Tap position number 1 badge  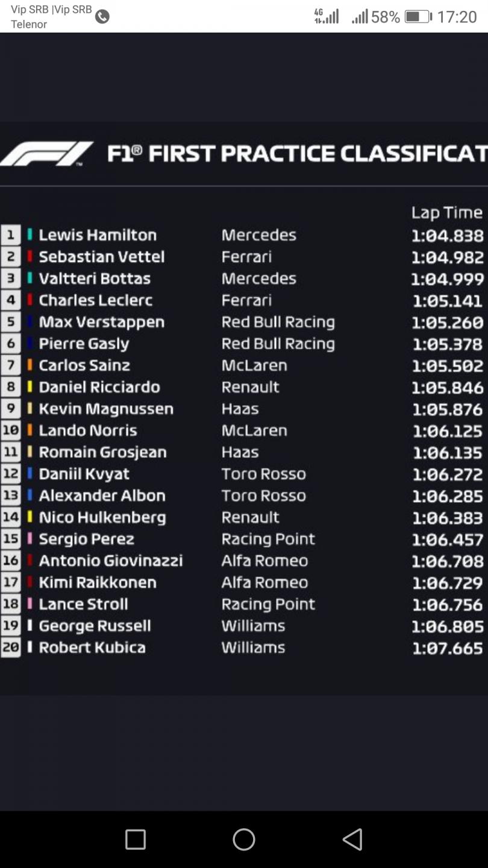(10, 235)
